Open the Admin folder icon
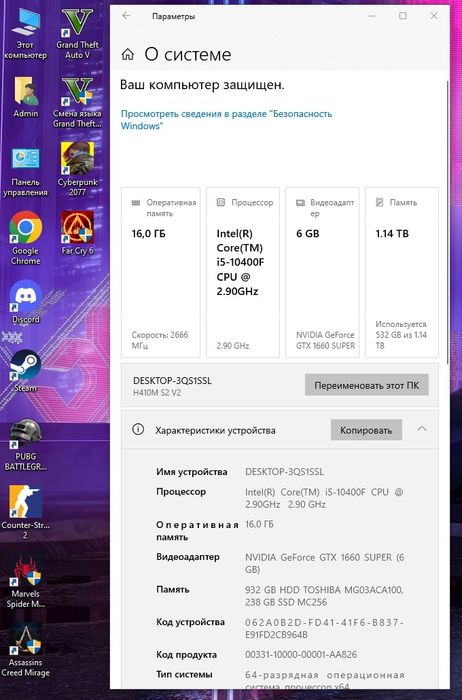 coord(25,96)
